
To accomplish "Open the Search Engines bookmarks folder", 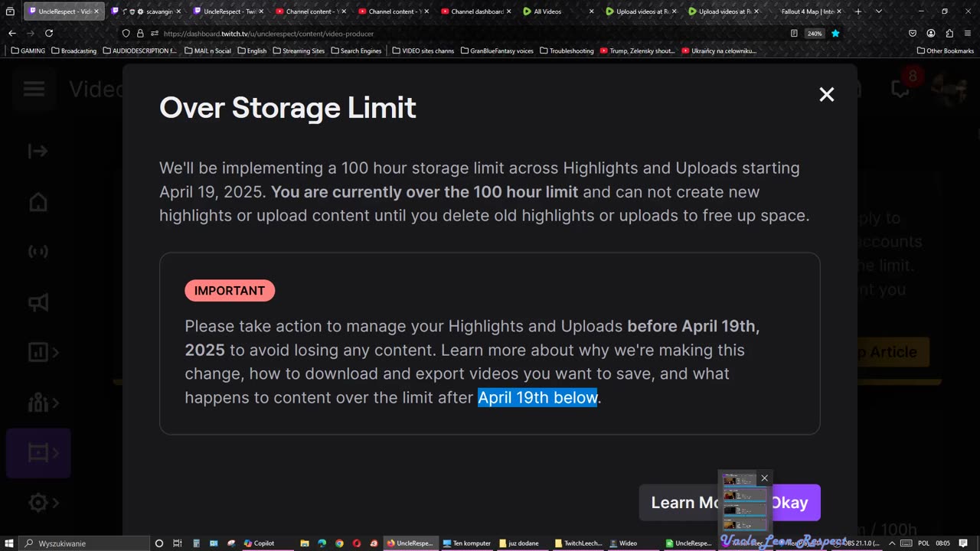I will (x=356, y=51).
